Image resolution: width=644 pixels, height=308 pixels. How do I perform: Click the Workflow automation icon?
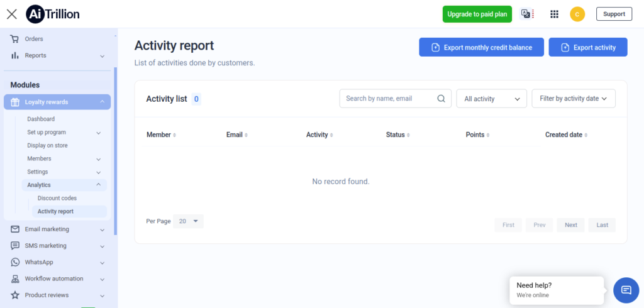click(15, 279)
